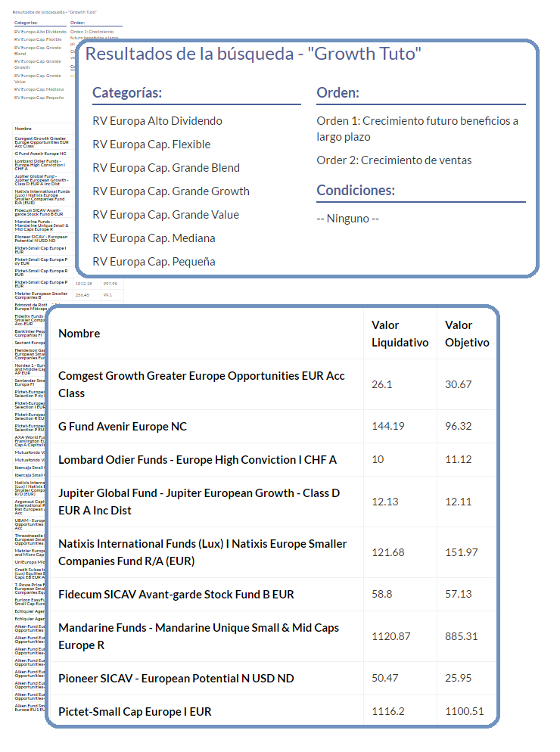Click the 'Valor Liquidativo' column header
The image size is (560, 752).
[x=400, y=334]
